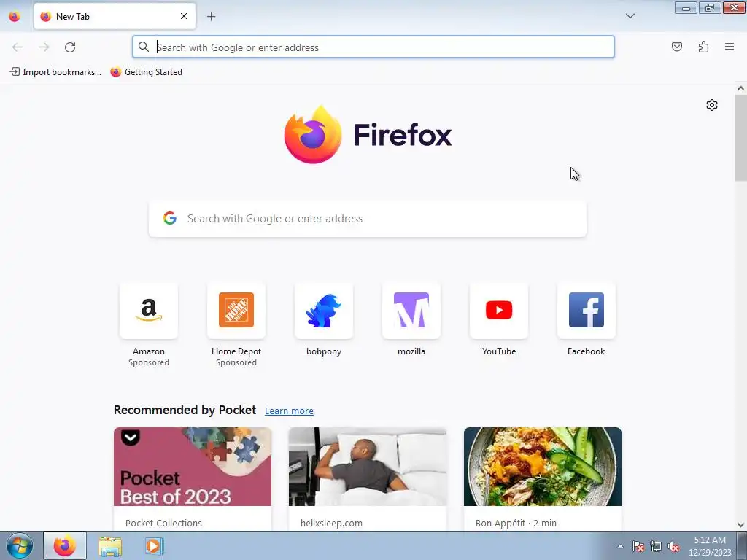This screenshot has width=747, height=560.
Task: Show hidden system tray icons arrow
Action: point(620,546)
